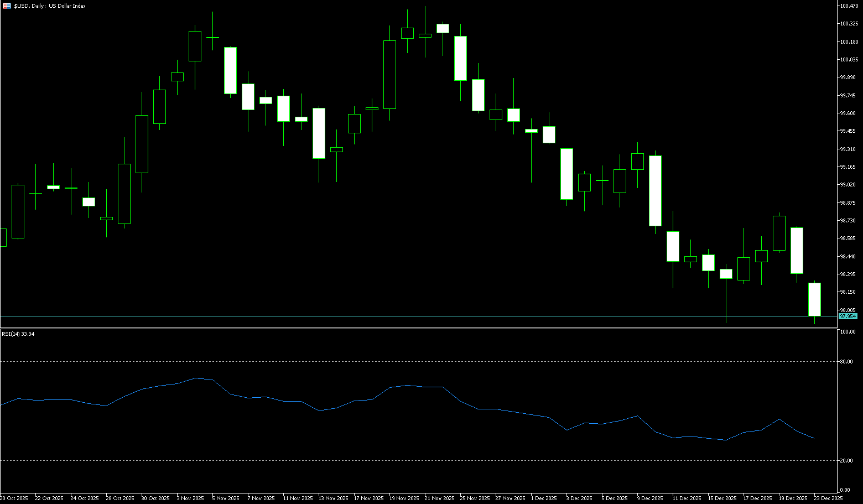Click the 5 Nov 2025 date label
Image resolution: width=863 pixels, height=504 pixels.
pyautogui.click(x=226, y=498)
